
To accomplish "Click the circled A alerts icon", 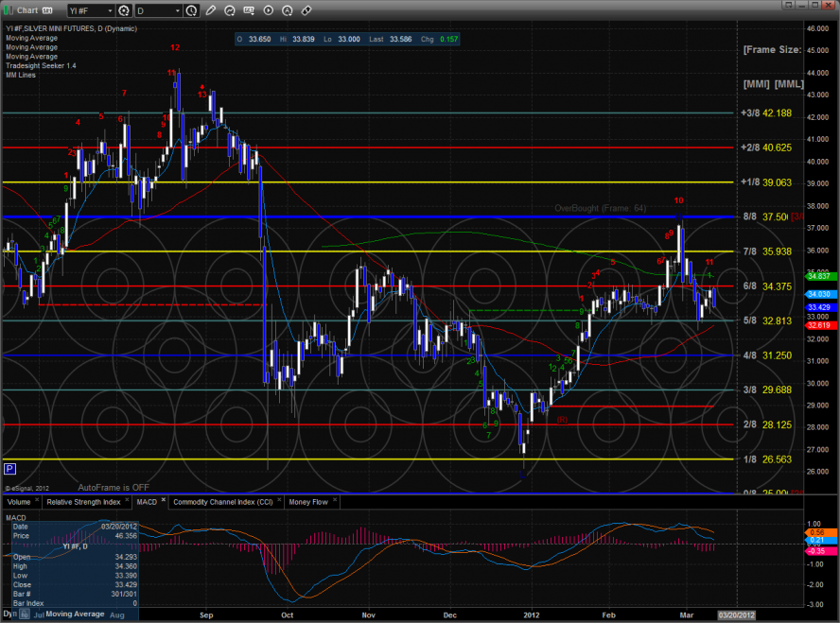I will click(x=287, y=10).
